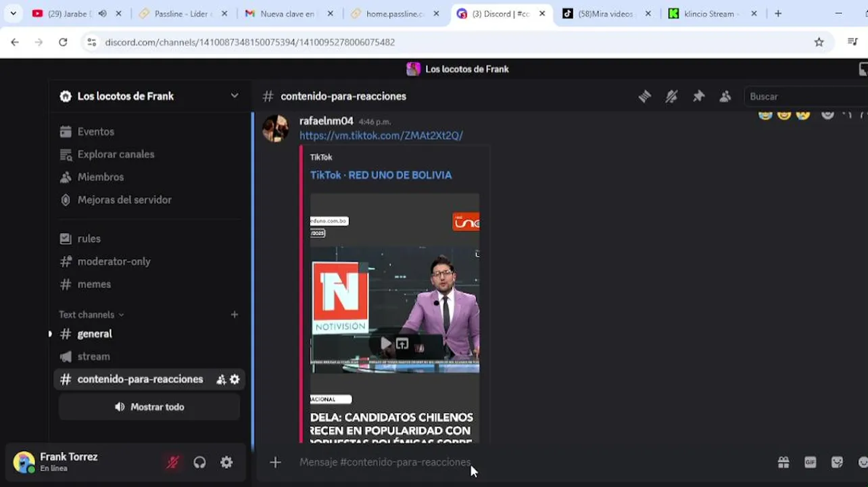The width and height of the screenshot is (868, 487).
Task: Open Frank Torrez user avatar panel
Action: [x=24, y=463]
